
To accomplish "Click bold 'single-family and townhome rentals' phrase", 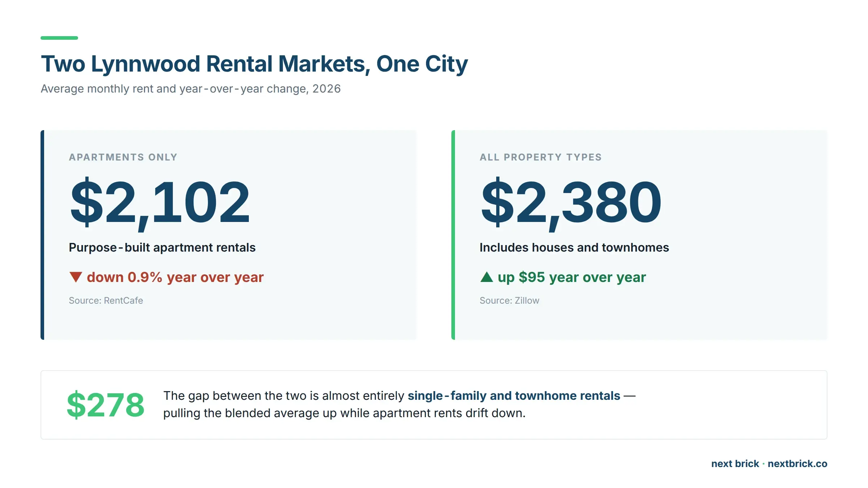I will pyautogui.click(x=514, y=396).
